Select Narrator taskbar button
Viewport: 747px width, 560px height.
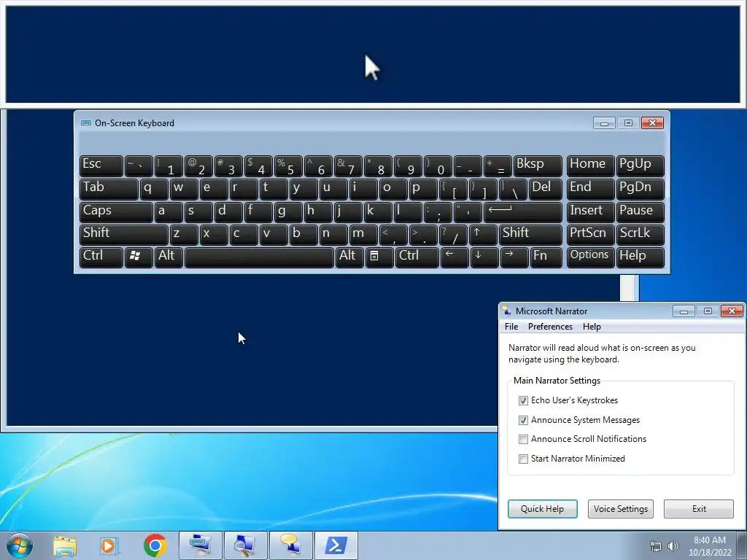click(x=290, y=545)
